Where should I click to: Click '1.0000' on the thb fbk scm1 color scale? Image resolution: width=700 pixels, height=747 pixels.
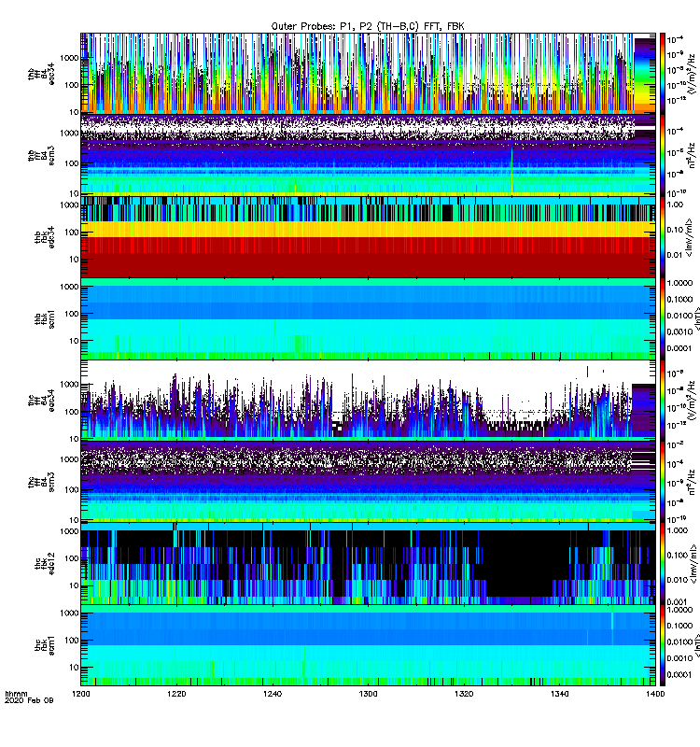click(680, 283)
